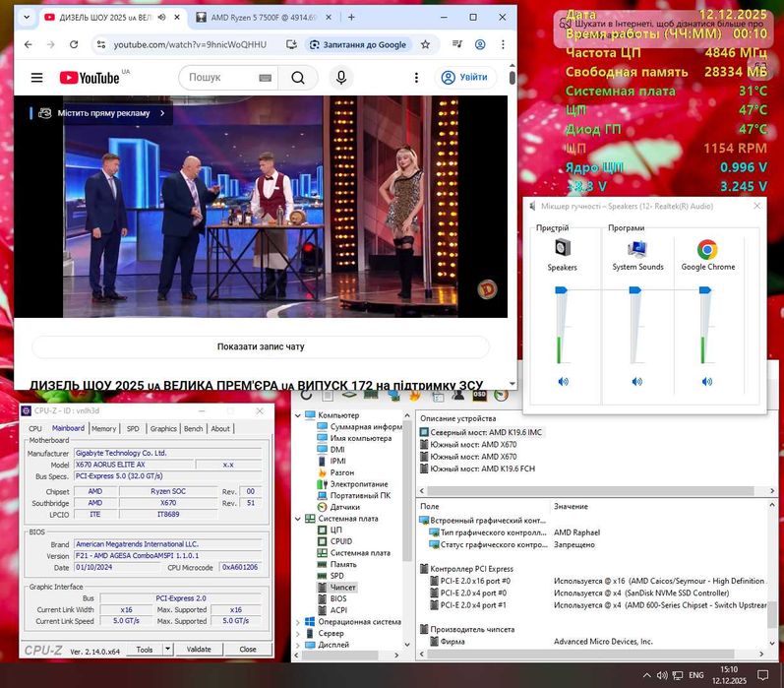
Task: Expand the Дисплей tree node
Action: click(x=298, y=645)
